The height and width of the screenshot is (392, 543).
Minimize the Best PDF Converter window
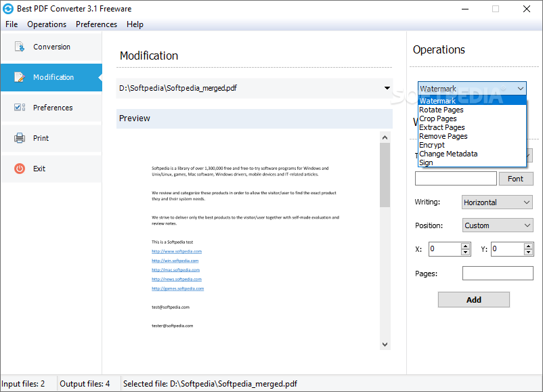465,9
